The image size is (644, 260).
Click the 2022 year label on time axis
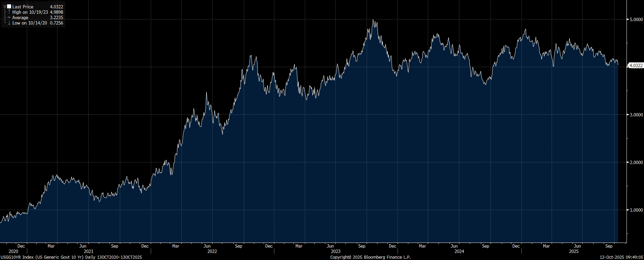point(212,251)
